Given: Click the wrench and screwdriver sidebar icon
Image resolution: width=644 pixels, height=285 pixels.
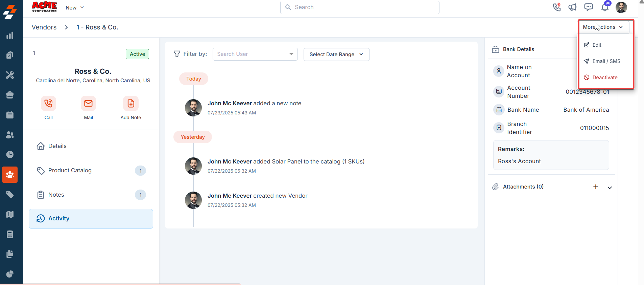Looking at the screenshot, I should click(x=10, y=75).
